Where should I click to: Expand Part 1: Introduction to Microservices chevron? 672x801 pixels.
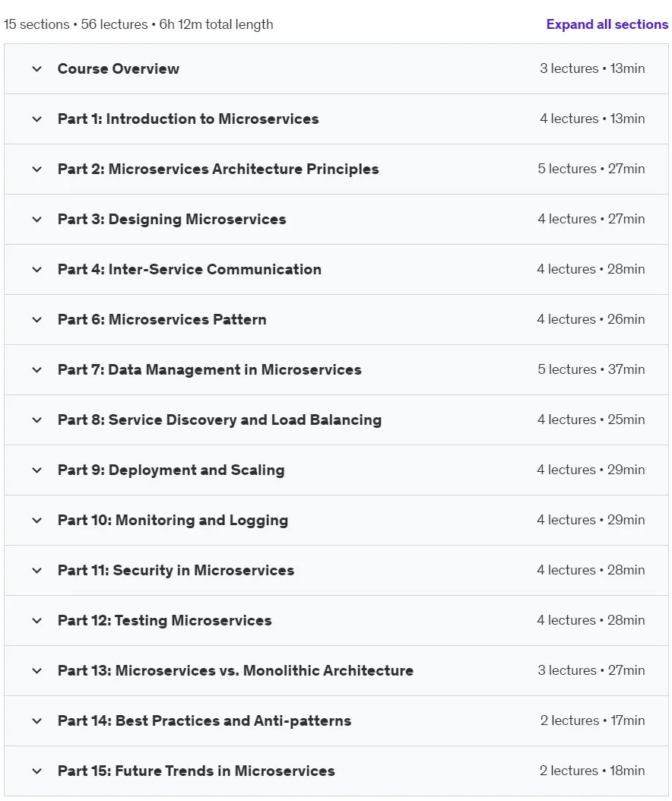(x=36, y=119)
